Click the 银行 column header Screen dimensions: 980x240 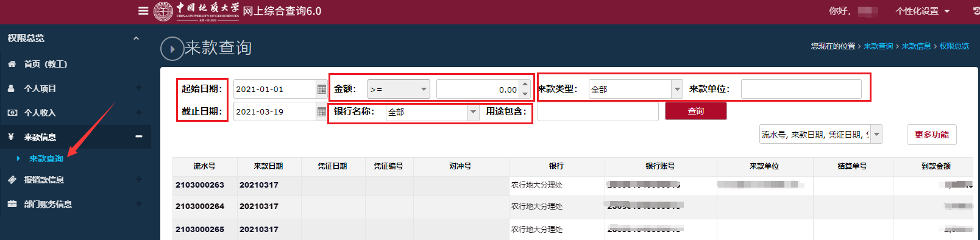[556, 166]
